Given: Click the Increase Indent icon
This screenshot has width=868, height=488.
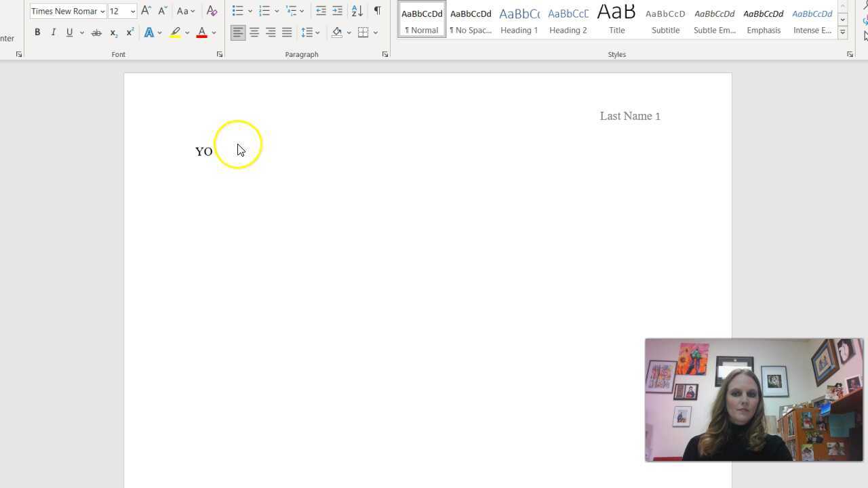Looking at the screenshot, I should [x=337, y=10].
